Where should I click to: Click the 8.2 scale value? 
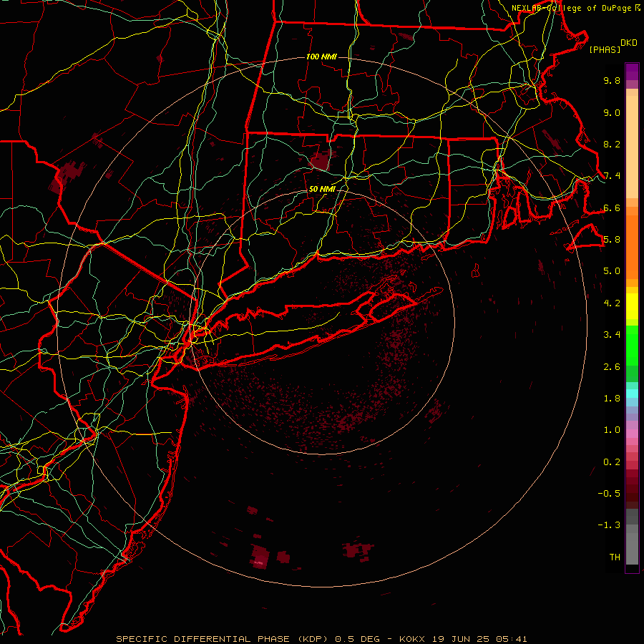pos(612,145)
